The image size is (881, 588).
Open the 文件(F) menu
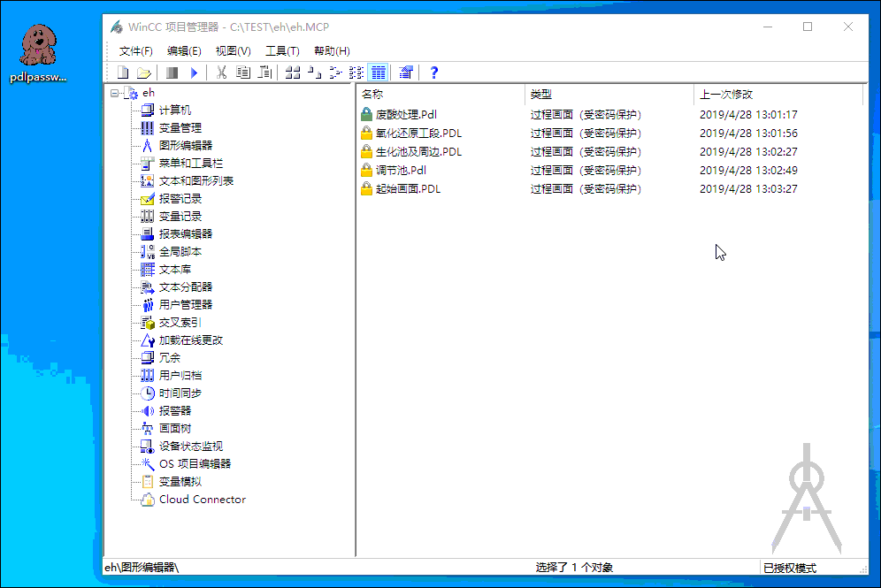(x=135, y=50)
